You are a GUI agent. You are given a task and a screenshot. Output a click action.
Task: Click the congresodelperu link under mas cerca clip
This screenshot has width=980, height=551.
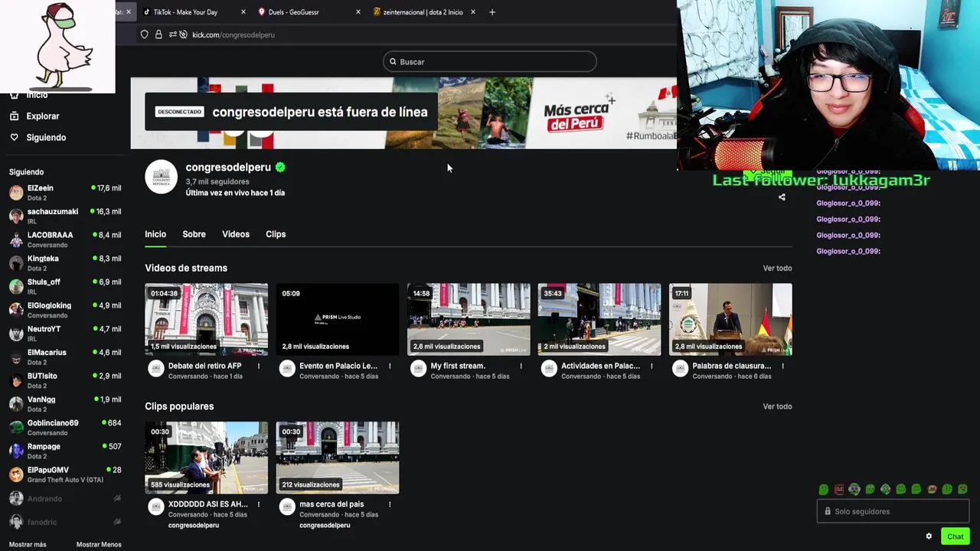pyautogui.click(x=325, y=526)
